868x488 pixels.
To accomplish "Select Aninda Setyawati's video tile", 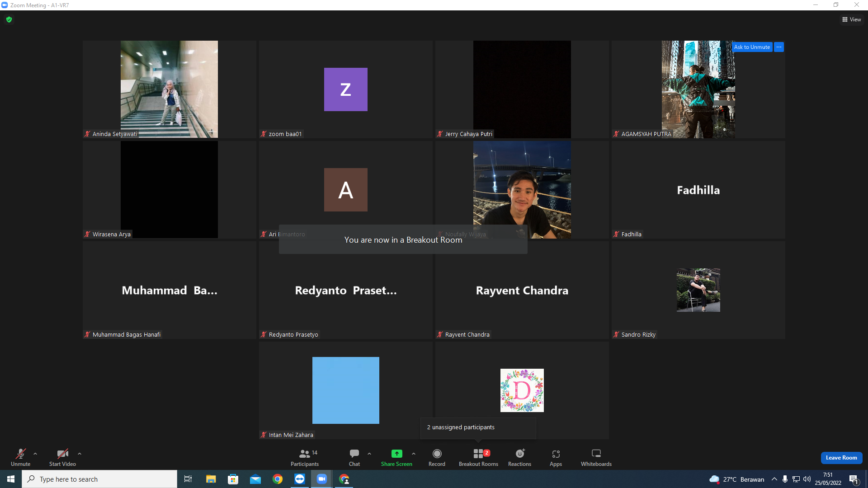I will [169, 89].
